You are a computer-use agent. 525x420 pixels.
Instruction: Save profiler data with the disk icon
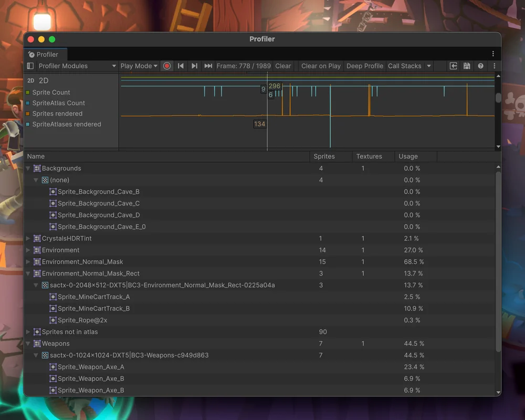coord(467,66)
